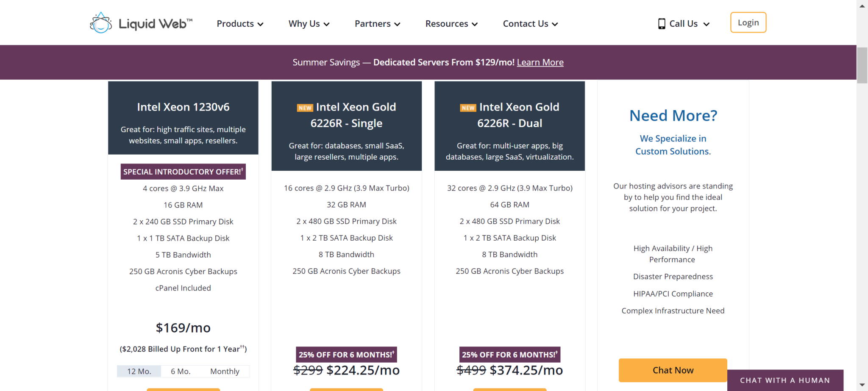The width and height of the screenshot is (868, 391).
Task: Click Disaster Preparedness text
Action: [673, 277]
